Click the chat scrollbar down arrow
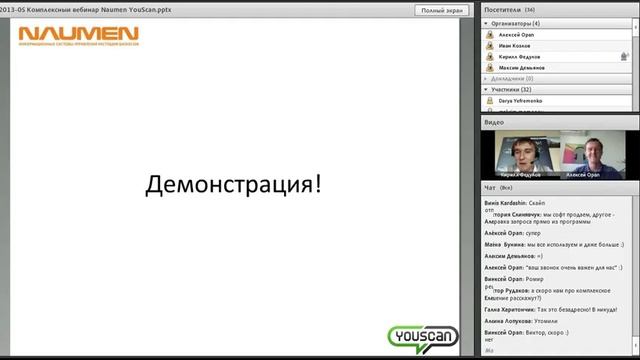This screenshot has width=640, height=360. pos(636,347)
